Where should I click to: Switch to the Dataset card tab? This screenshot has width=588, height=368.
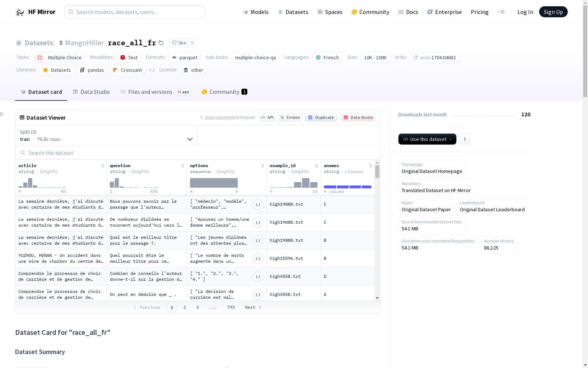(41, 92)
